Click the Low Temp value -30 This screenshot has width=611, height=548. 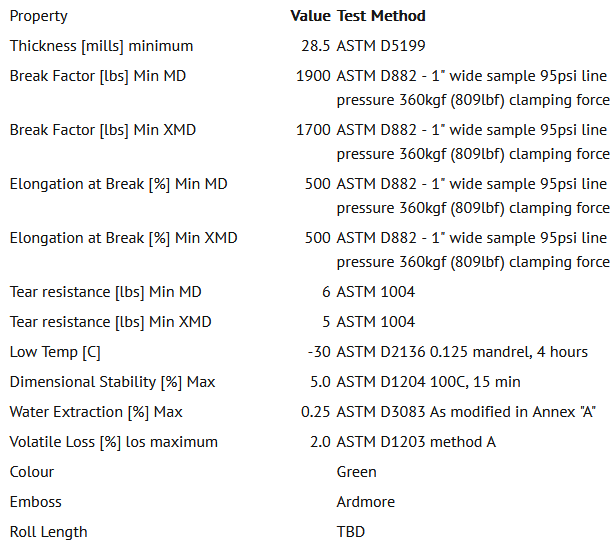pos(318,352)
